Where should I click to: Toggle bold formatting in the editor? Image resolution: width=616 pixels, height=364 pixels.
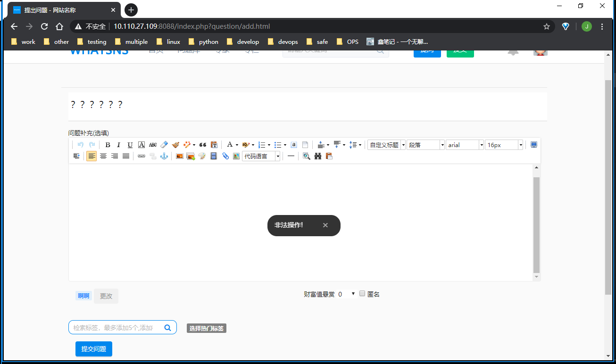click(x=108, y=145)
